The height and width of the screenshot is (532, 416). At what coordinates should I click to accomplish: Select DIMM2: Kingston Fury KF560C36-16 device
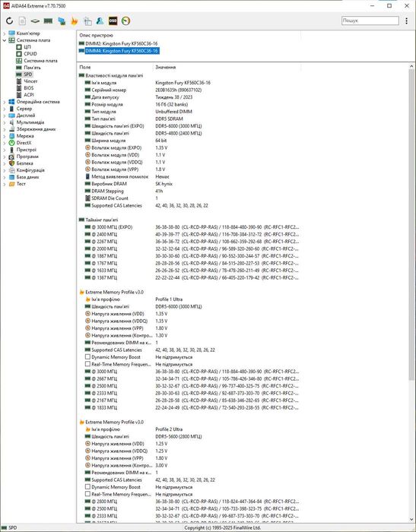coord(118,43)
